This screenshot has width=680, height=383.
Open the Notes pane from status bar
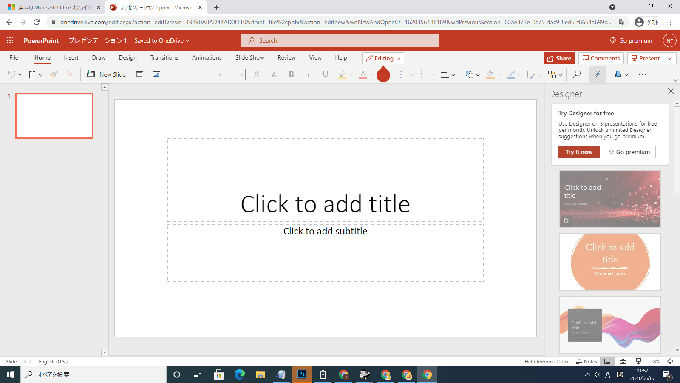tap(587, 361)
